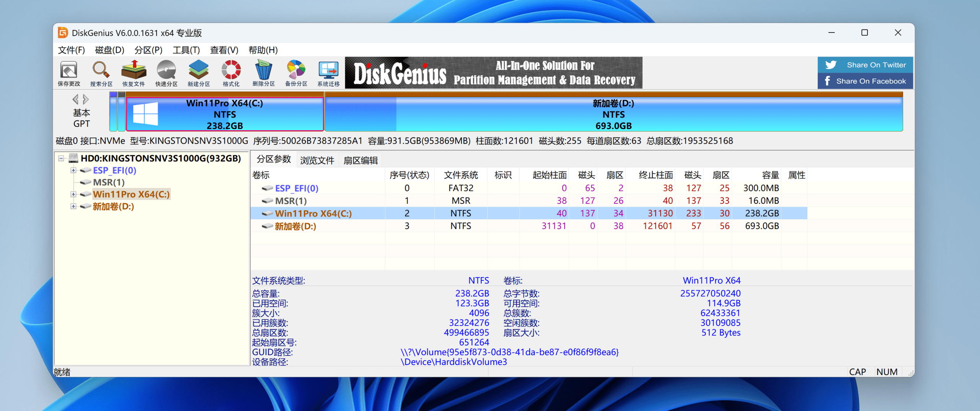Viewport: 980px width, 411px height.
Task: Click the 就绪 status bar text
Action: [62, 372]
